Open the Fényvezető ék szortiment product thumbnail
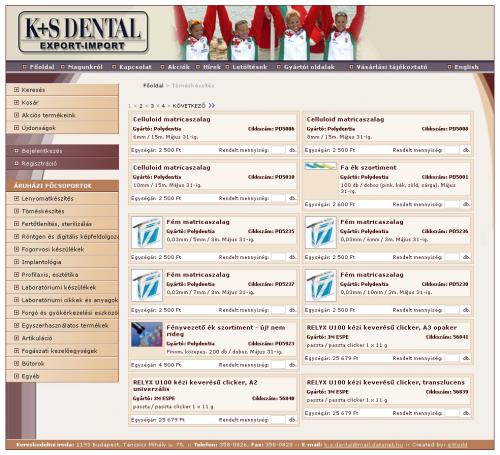Viewport: 500px width, 455px height. point(147,334)
